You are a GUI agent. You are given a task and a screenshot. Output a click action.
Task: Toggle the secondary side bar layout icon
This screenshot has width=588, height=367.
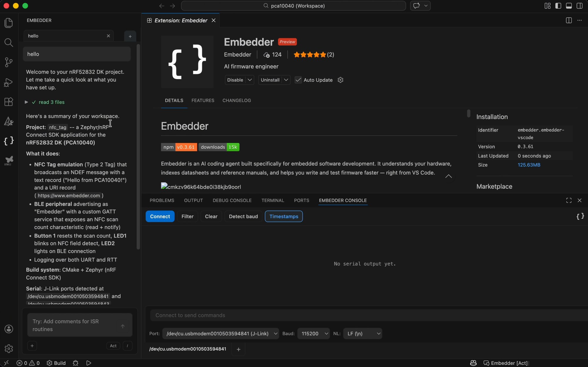[x=580, y=6]
